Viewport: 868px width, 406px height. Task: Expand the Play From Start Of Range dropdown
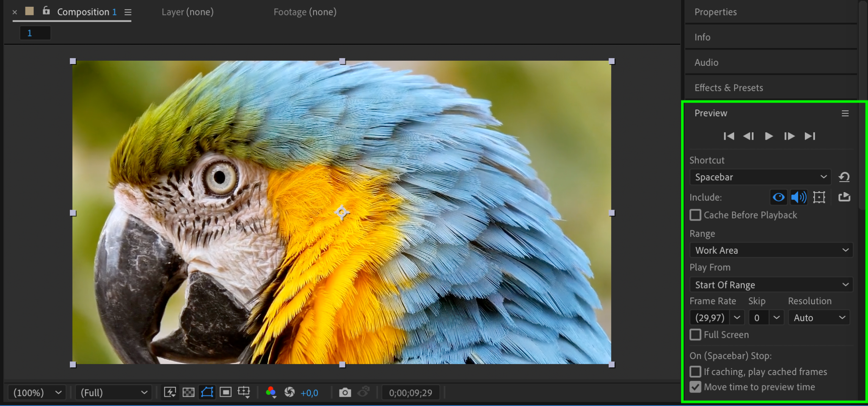pos(771,285)
